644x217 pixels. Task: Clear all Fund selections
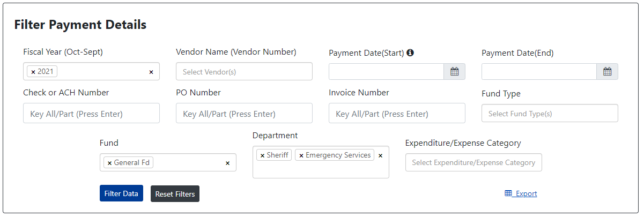(x=227, y=163)
